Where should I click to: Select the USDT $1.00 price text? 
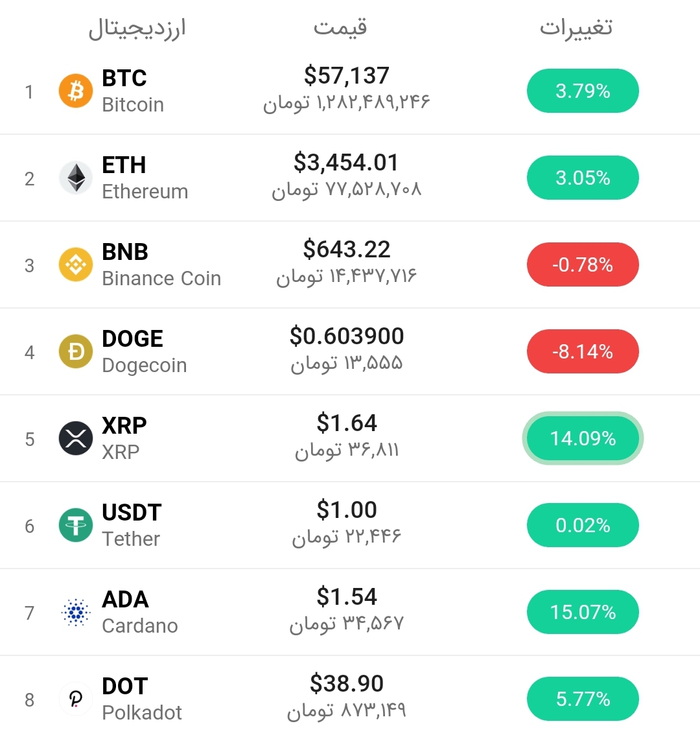pos(347,510)
